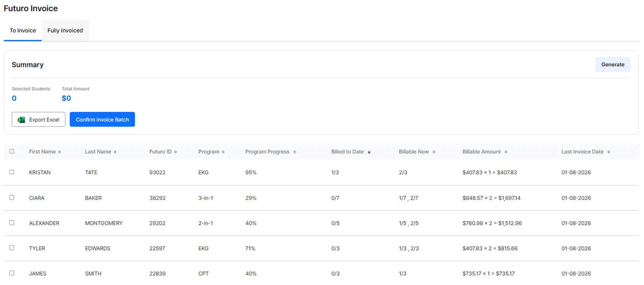Select Kristan Tate's row checkbox
Screen dimensions: 644x285
[x=12, y=172]
